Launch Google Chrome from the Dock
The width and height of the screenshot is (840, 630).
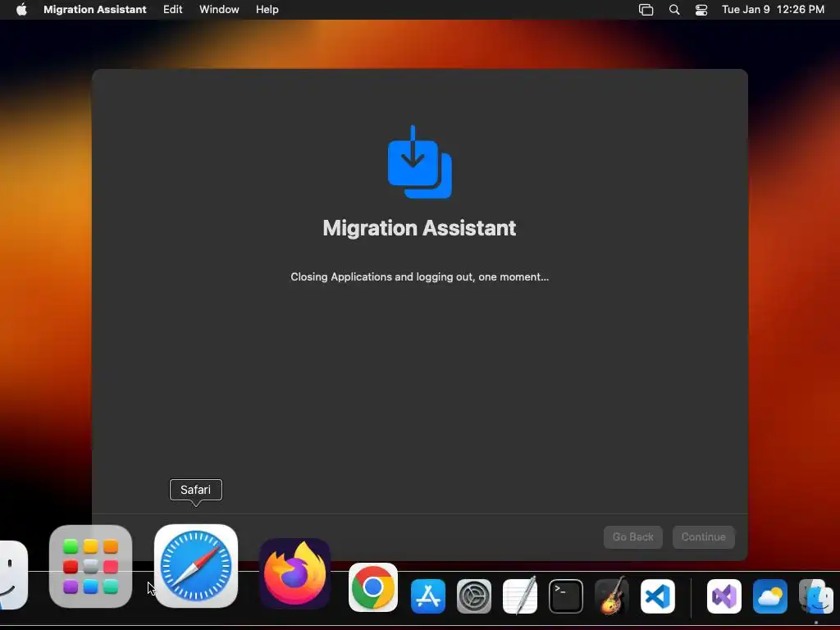(x=373, y=587)
